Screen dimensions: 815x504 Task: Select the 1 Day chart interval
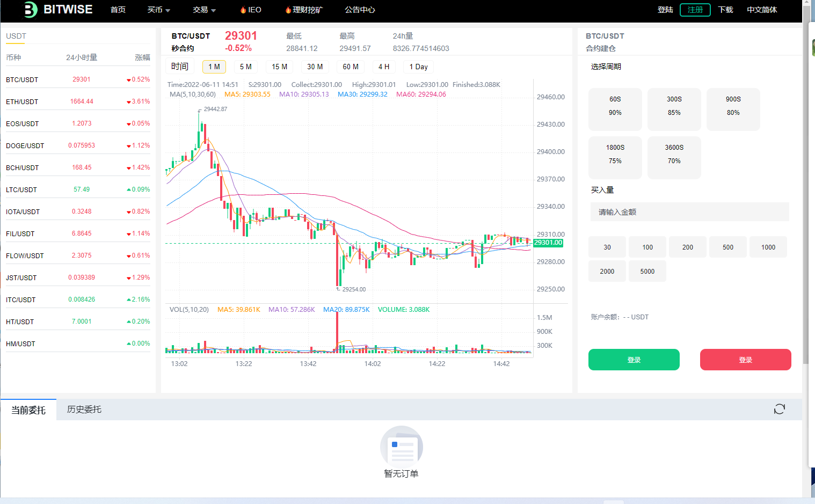(x=418, y=67)
